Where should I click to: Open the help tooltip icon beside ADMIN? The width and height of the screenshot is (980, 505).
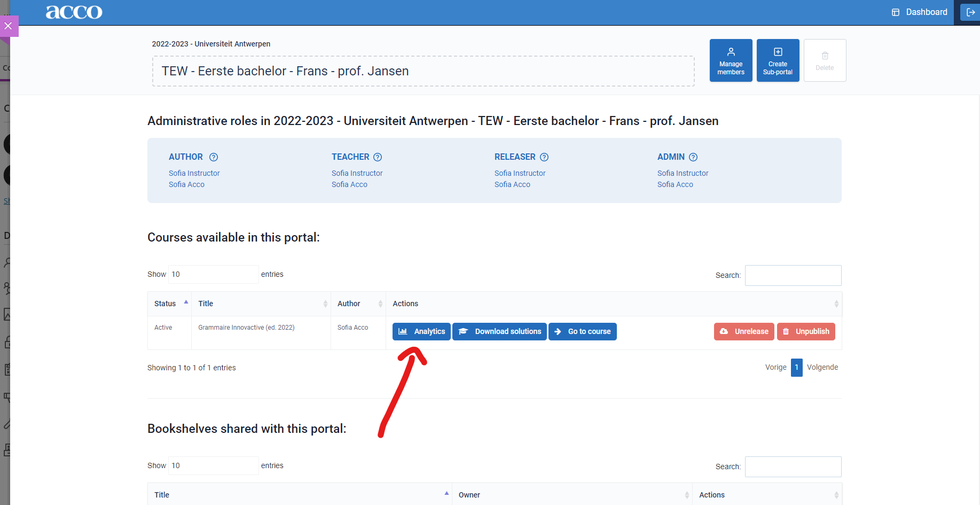(x=693, y=157)
